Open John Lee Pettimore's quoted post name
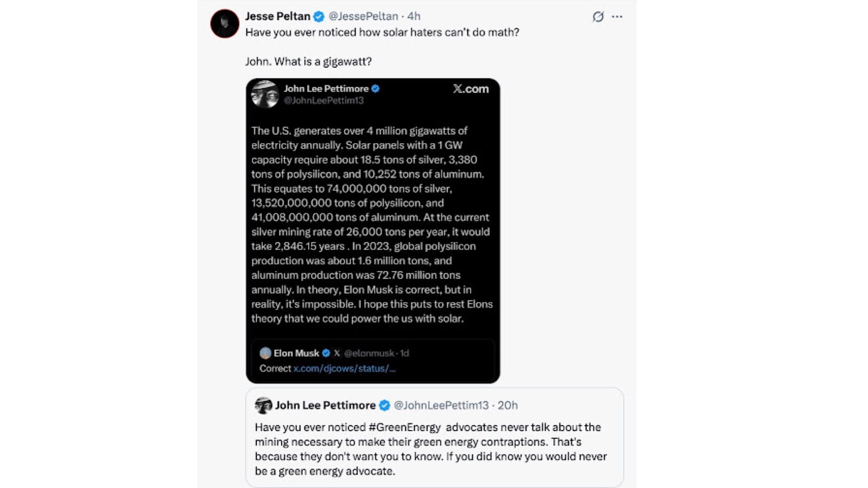 click(325, 405)
